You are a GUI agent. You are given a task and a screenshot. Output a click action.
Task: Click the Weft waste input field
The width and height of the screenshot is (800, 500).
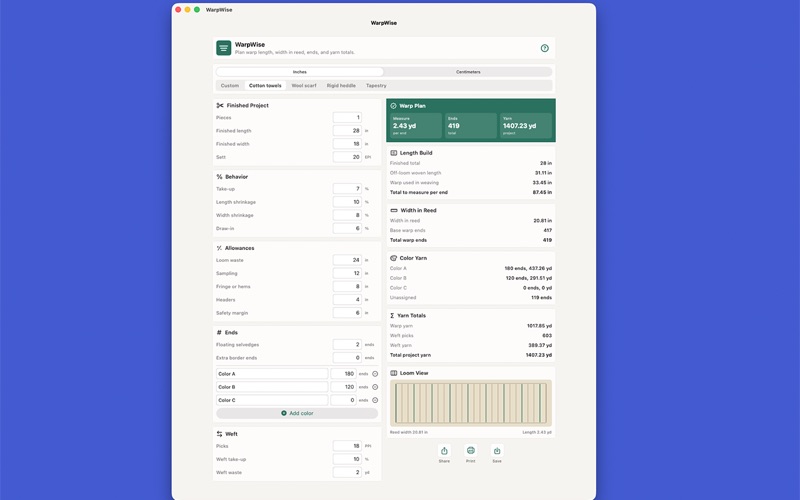[347, 473]
